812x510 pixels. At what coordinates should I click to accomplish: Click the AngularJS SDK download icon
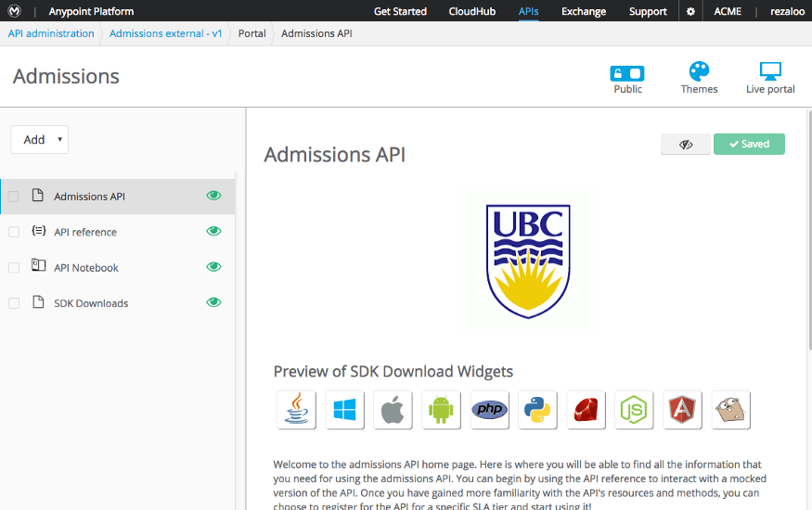(x=682, y=410)
